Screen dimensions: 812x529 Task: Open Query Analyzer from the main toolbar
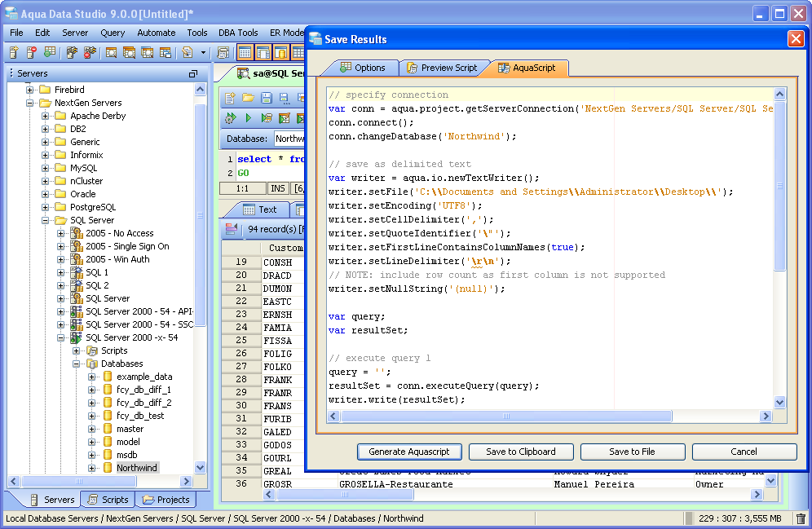pos(111,52)
